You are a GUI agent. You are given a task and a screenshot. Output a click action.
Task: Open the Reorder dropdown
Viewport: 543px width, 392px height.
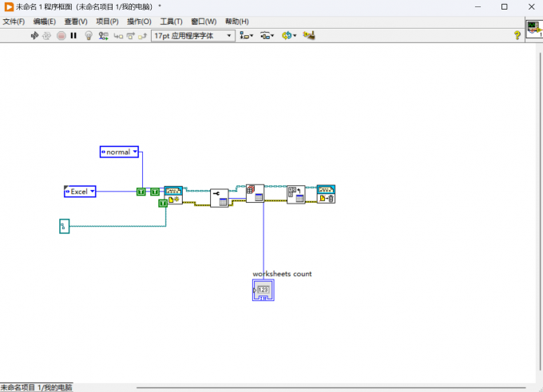point(289,35)
